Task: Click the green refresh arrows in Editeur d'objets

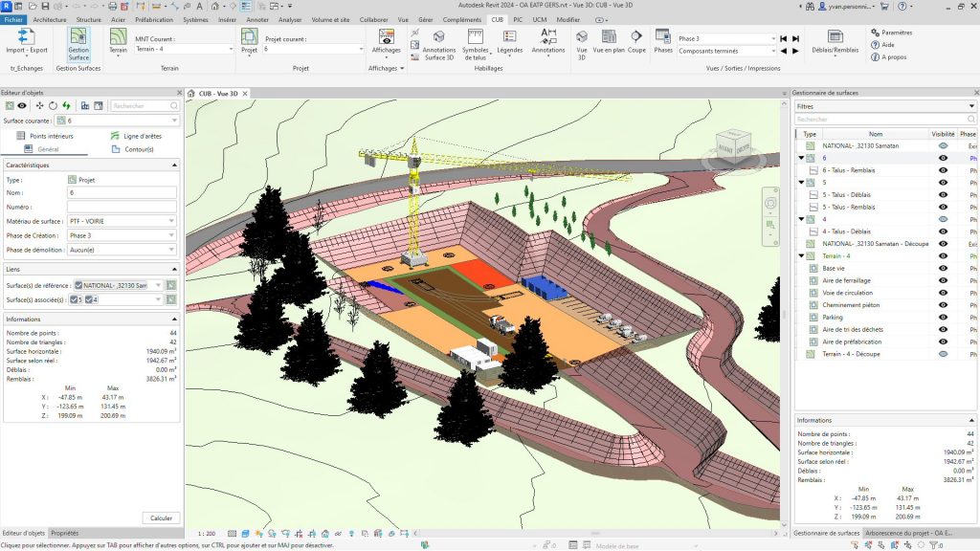Action: click(x=66, y=105)
